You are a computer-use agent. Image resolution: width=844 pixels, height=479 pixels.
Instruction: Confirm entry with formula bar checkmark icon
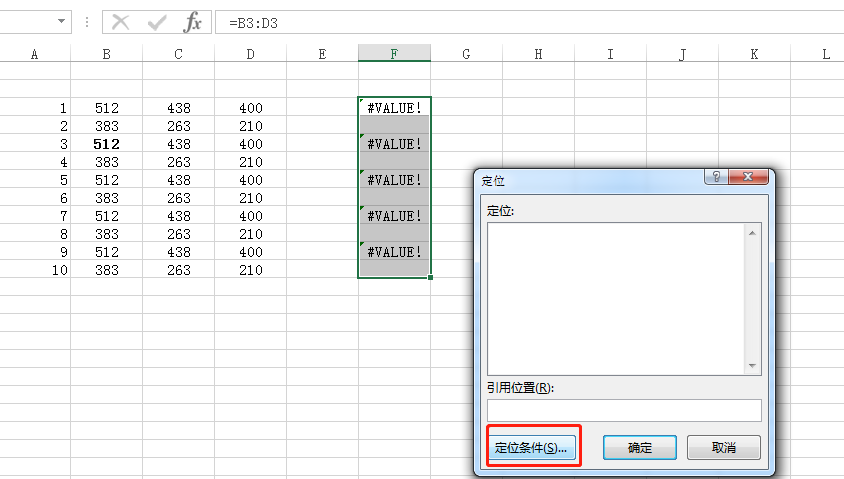click(x=157, y=23)
